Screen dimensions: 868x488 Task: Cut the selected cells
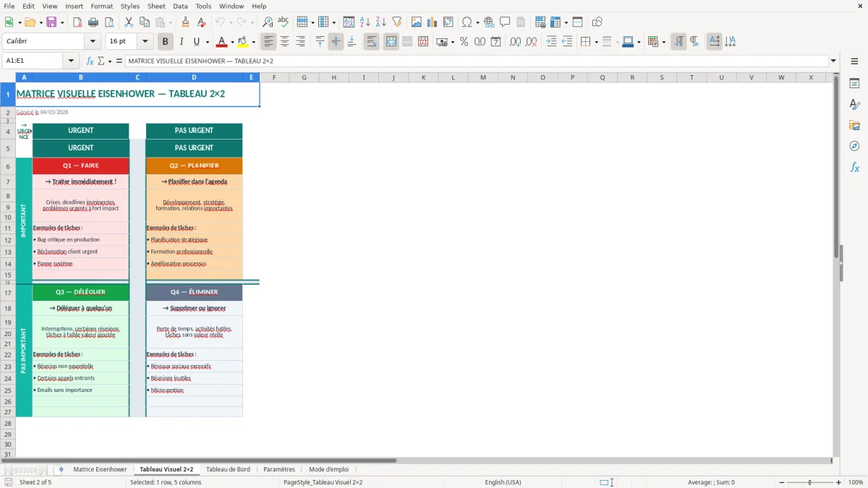coord(129,22)
